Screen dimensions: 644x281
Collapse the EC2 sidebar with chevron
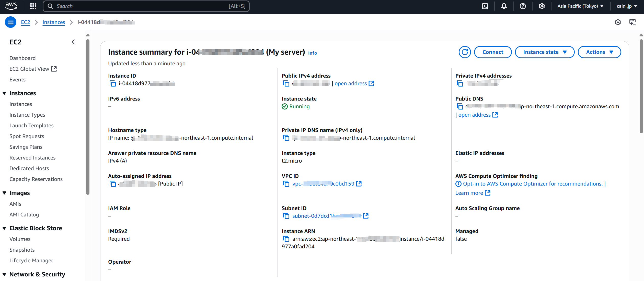point(73,42)
